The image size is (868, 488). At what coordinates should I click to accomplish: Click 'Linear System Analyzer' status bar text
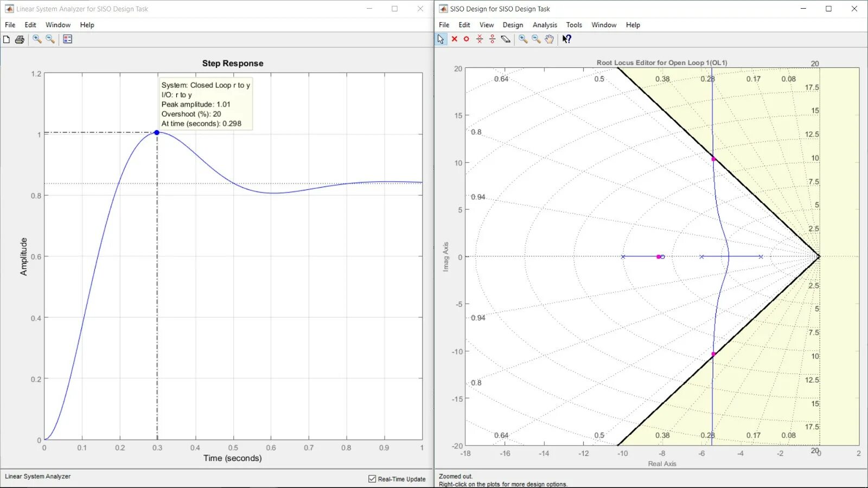click(x=38, y=477)
